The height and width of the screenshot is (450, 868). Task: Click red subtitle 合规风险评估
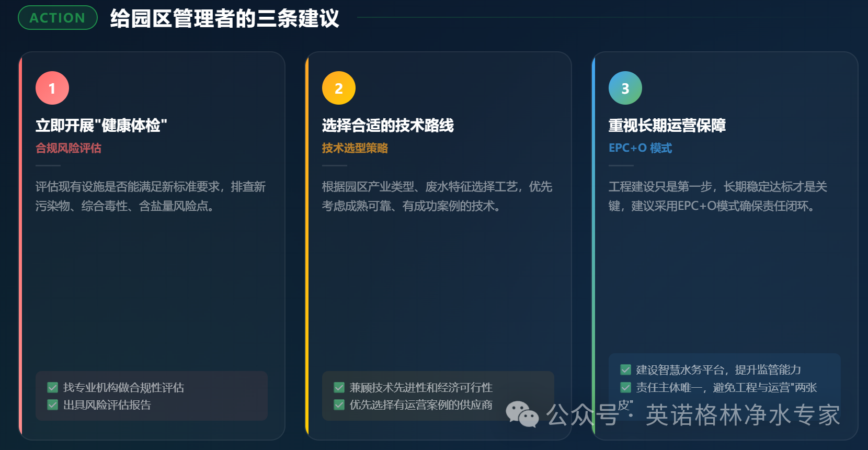point(68,148)
